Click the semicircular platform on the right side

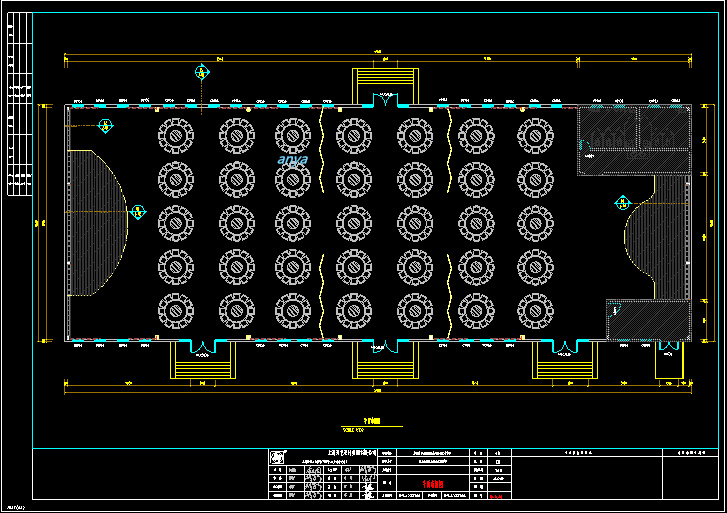tap(650, 237)
